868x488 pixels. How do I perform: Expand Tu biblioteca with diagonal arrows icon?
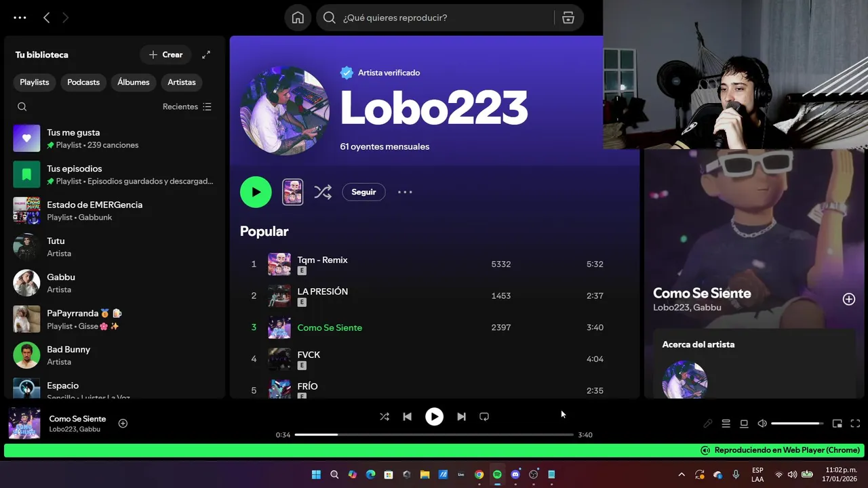pyautogui.click(x=206, y=55)
